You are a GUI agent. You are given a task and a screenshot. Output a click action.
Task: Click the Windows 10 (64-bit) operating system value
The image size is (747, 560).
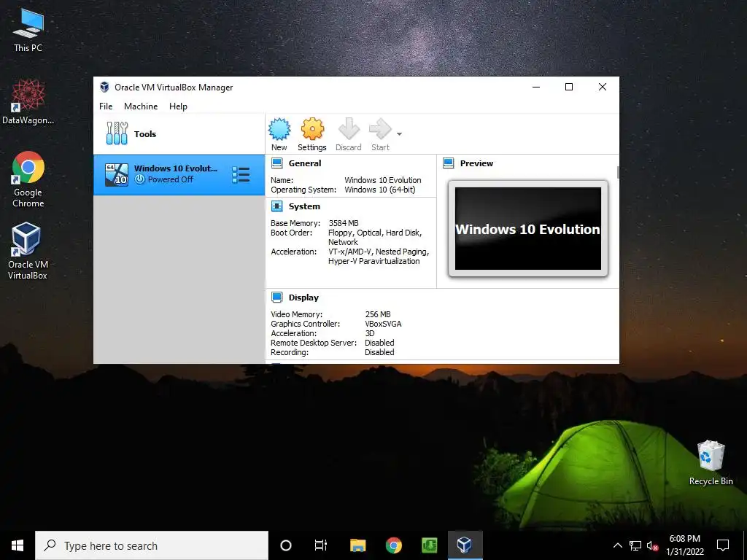tap(379, 190)
